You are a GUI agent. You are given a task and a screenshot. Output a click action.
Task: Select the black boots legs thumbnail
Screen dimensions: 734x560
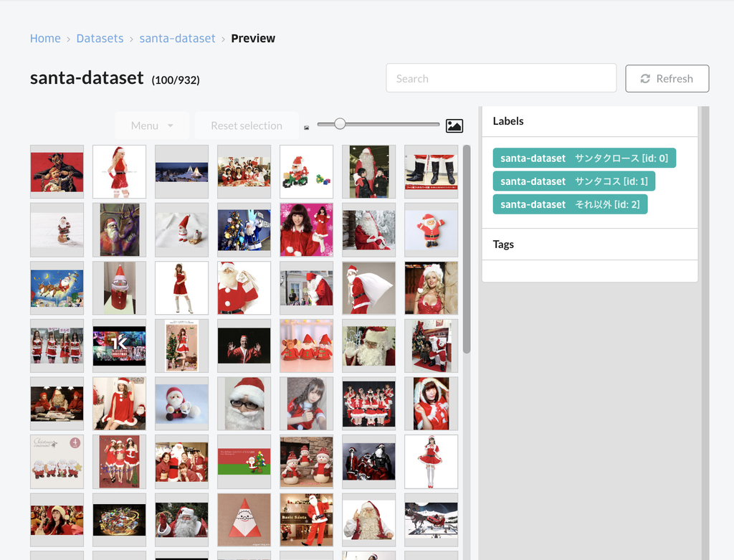click(x=431, y=172)
